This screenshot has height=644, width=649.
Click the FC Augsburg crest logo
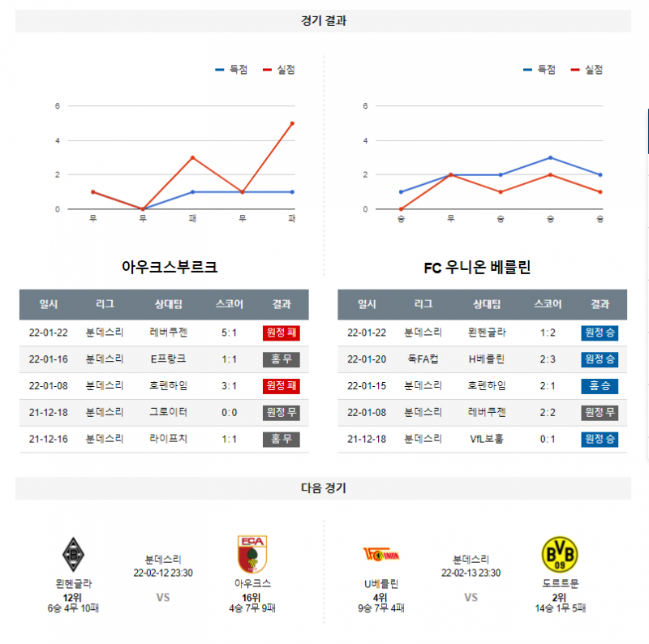(x=252, y=554)
